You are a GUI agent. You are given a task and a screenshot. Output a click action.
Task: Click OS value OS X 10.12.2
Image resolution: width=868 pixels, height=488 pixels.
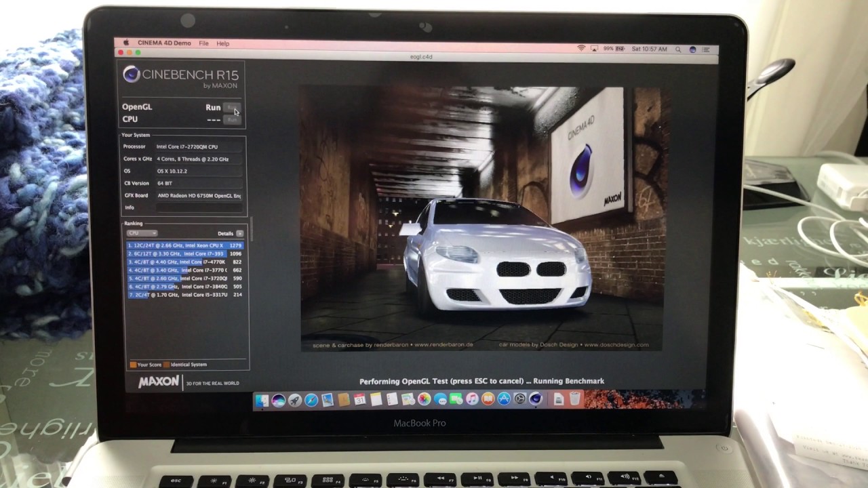199,171
